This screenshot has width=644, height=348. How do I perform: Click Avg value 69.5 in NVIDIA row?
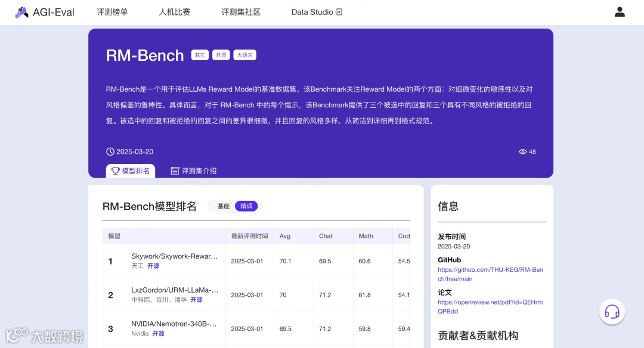[x=286, y=329]
